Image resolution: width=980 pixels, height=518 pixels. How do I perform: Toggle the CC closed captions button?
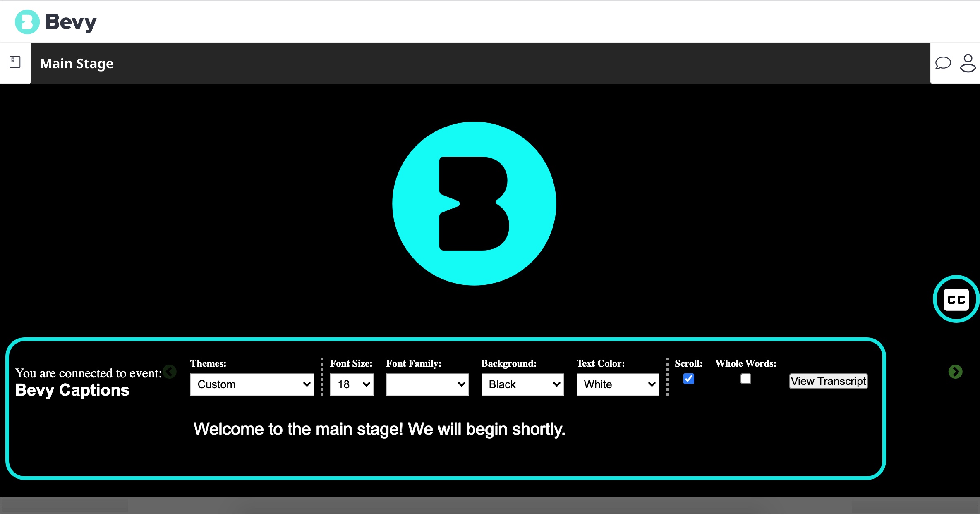(x=956, y=299)
